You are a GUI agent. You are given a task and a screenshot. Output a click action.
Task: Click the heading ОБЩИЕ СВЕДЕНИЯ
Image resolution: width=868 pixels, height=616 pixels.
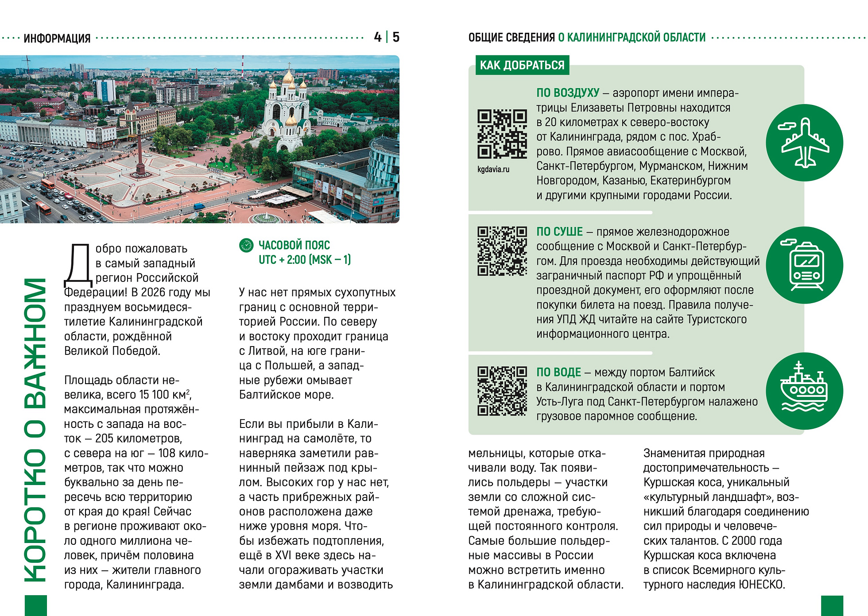(511, 38)
